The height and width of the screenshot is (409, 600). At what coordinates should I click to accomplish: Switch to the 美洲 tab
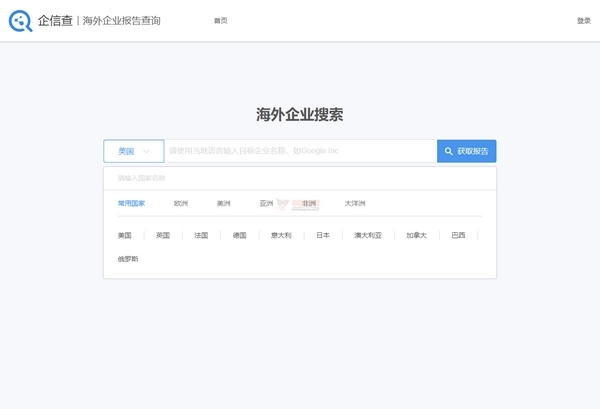223,203
